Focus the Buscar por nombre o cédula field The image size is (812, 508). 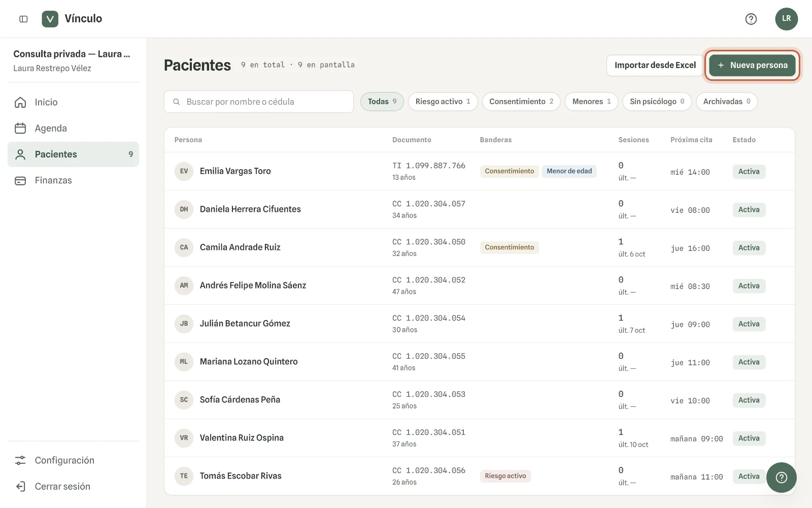[259, 102]
